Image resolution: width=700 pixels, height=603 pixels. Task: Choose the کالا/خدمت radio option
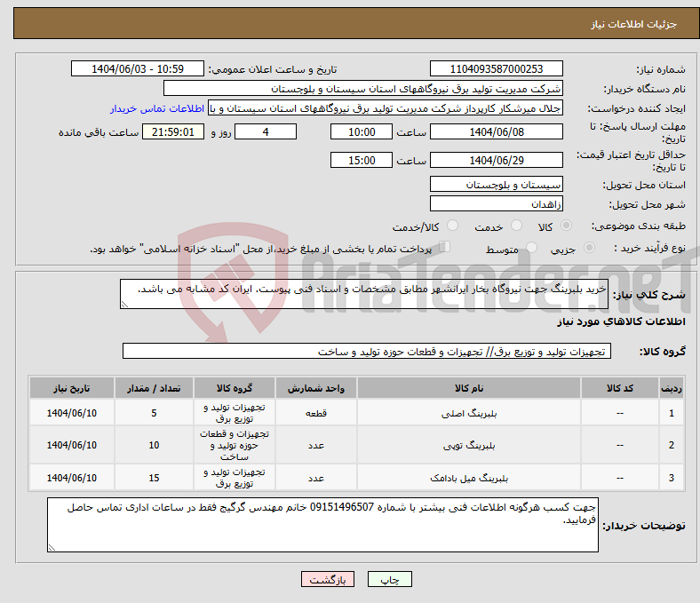pos(452,226)
